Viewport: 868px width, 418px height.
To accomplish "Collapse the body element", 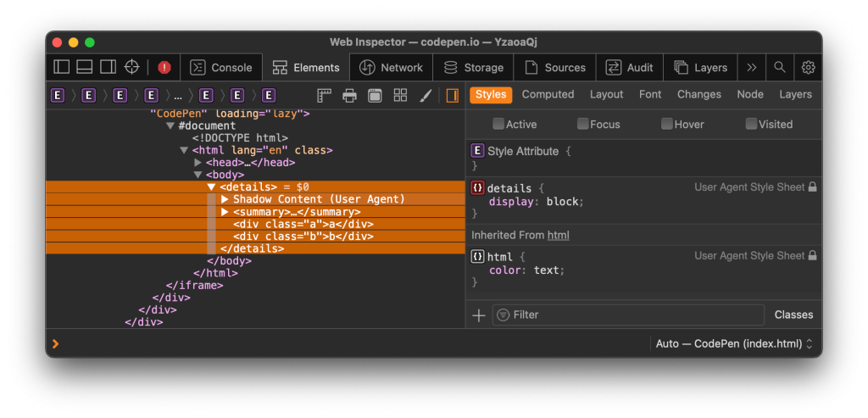I will click(x=198, y=175).
